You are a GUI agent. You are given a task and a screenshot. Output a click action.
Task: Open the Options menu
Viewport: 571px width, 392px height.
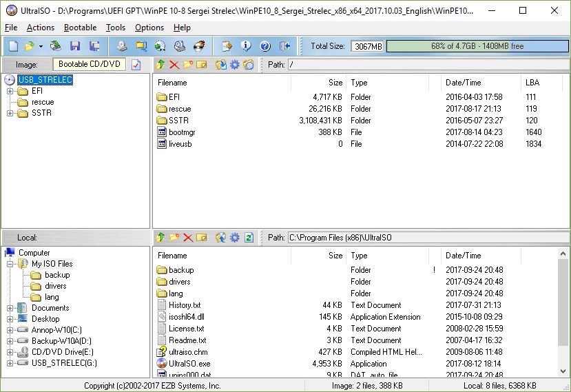pyautogui.click(x=149, y=28)
